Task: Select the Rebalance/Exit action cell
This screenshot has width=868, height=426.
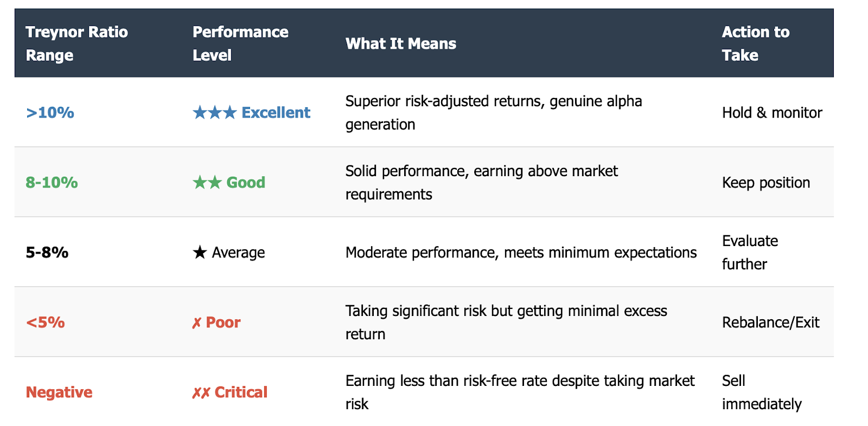Action: (770, 322)
